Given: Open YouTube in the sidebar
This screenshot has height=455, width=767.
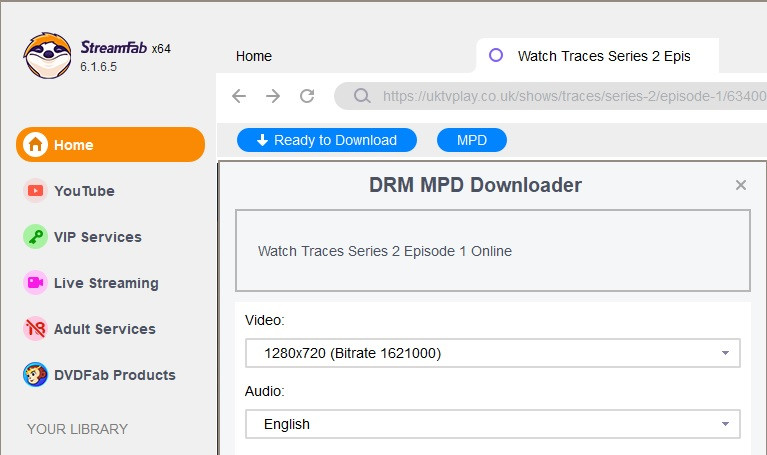Looking at the screenshot, I should tap(84, 191).
